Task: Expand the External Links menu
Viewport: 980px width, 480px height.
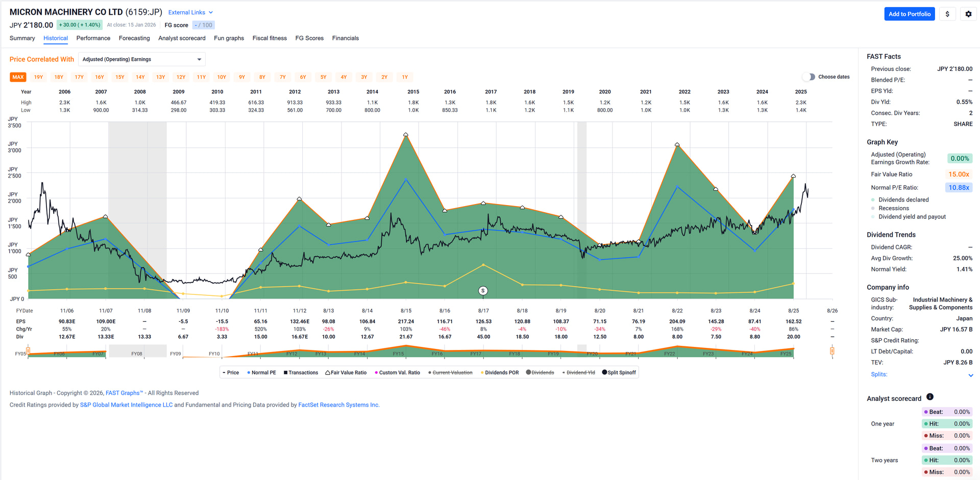Action: pos(190,12)
